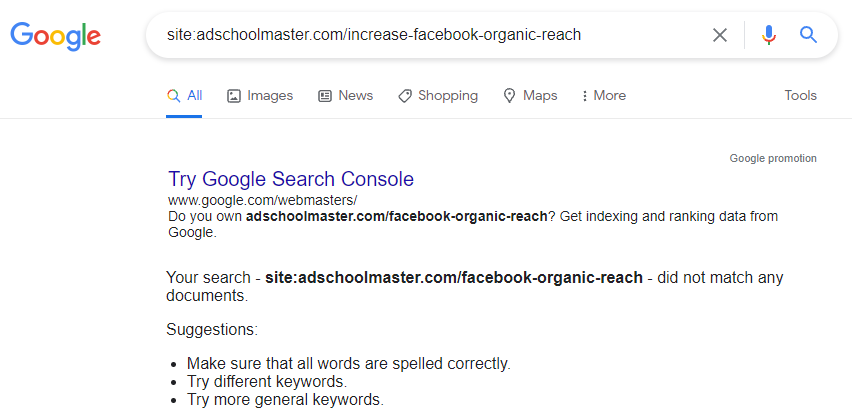Select the All results tab
Image resolution: width=852 pixels, height=413 pixels.
185,96
